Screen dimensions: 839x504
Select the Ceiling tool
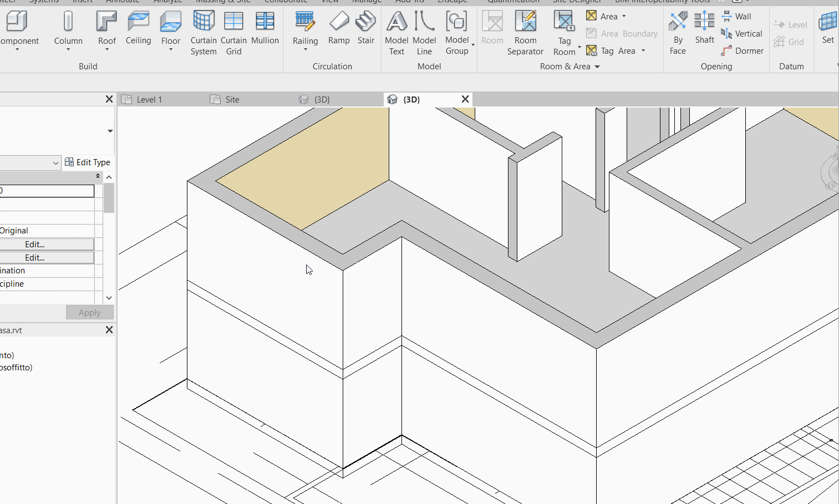coord(138,30)
